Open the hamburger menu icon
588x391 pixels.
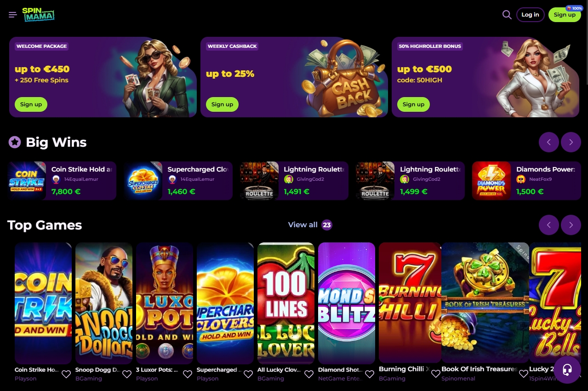[13, 15]
